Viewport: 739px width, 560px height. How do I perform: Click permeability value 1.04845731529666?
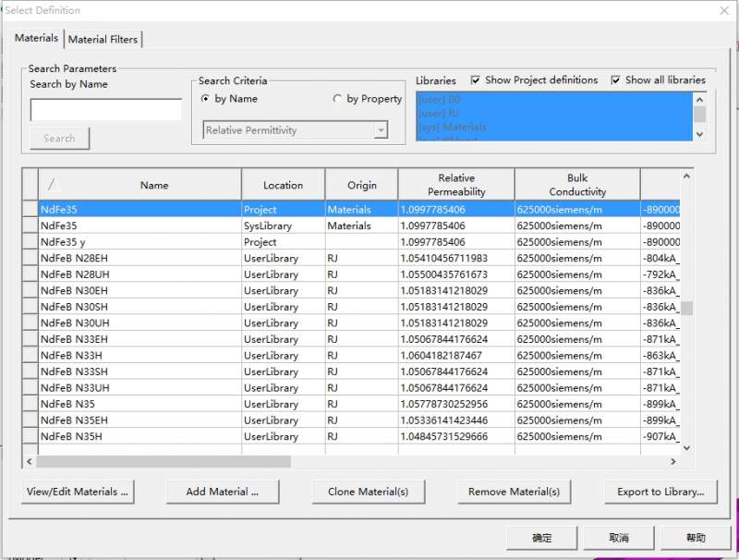pyautogui.click(x=444, y=436)
